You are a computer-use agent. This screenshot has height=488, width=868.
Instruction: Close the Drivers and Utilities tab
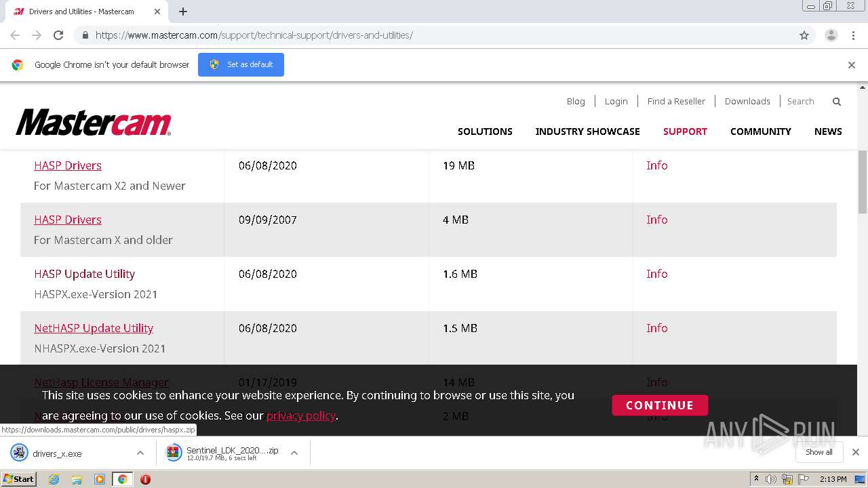pyautogui.click(x=157, y=12)
